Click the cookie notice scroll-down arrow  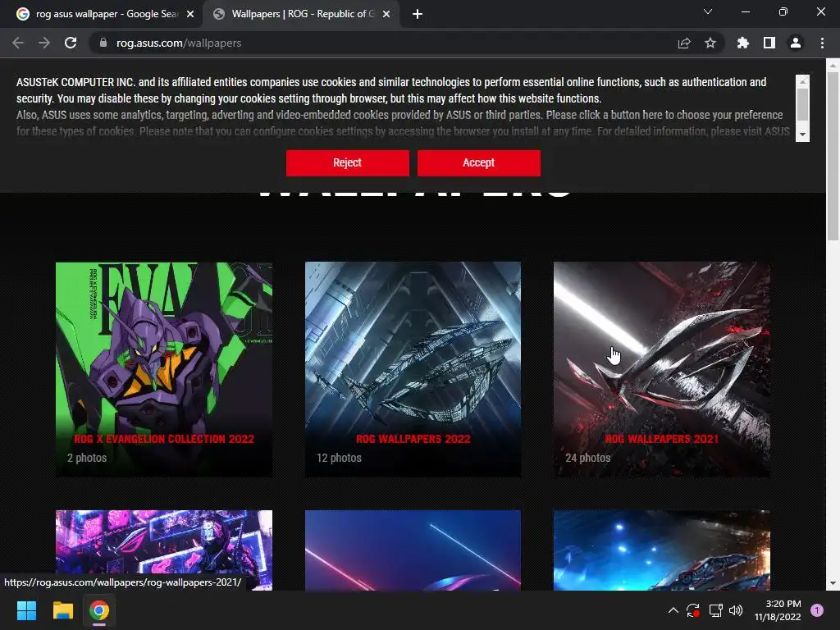802,135
